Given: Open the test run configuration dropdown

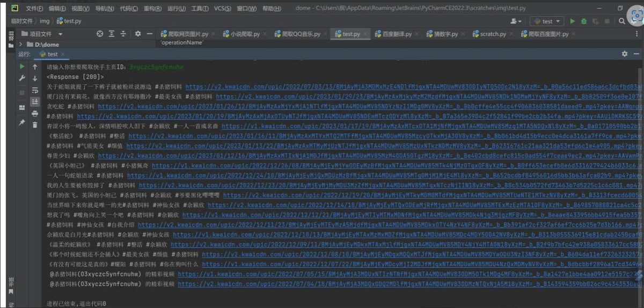Looking at the screenshot, I should (547, 21).
